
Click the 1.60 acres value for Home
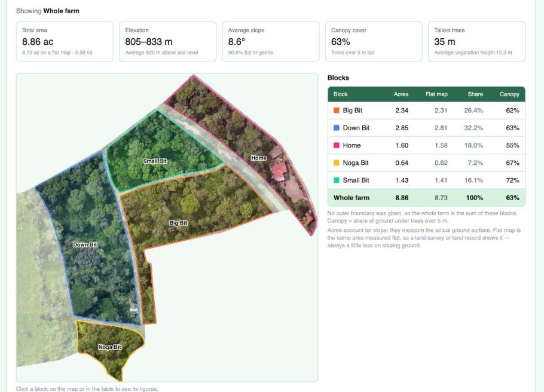[x=402, y=145]
